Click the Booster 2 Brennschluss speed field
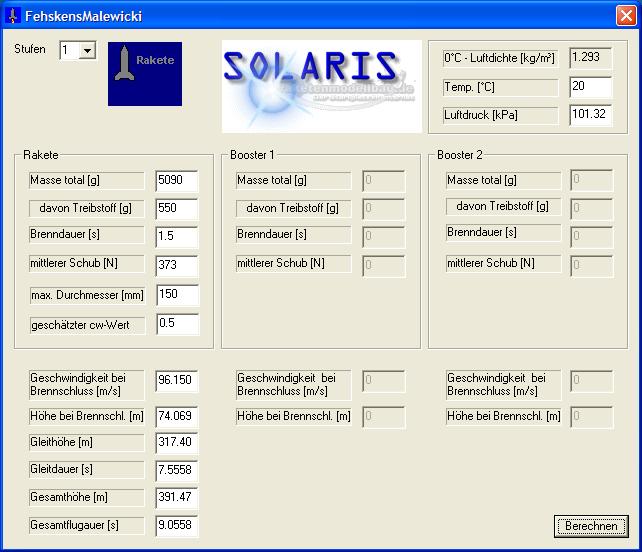Image resolution: width=642 pixels, height=552 pixels. 592,381
